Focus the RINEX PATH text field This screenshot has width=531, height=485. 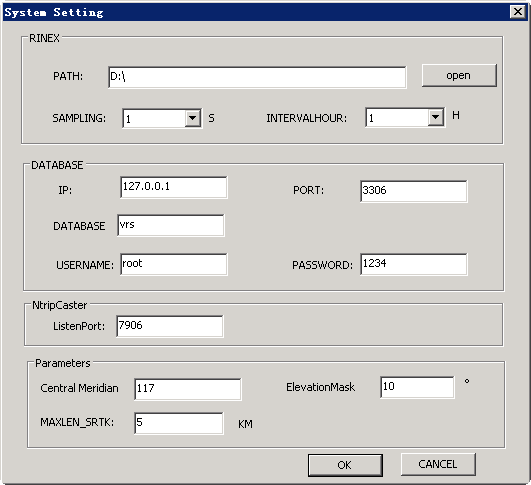(257, 77)
